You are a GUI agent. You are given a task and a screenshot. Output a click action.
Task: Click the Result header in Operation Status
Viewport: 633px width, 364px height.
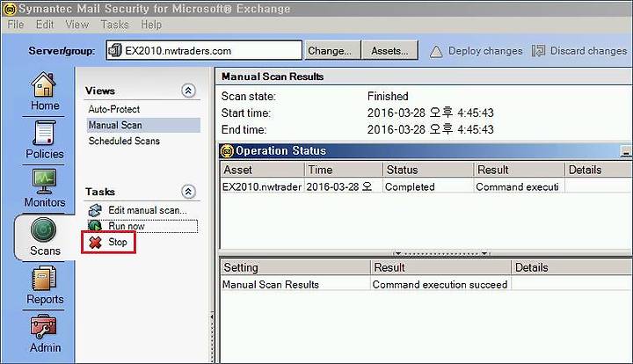tap(519, 170)
